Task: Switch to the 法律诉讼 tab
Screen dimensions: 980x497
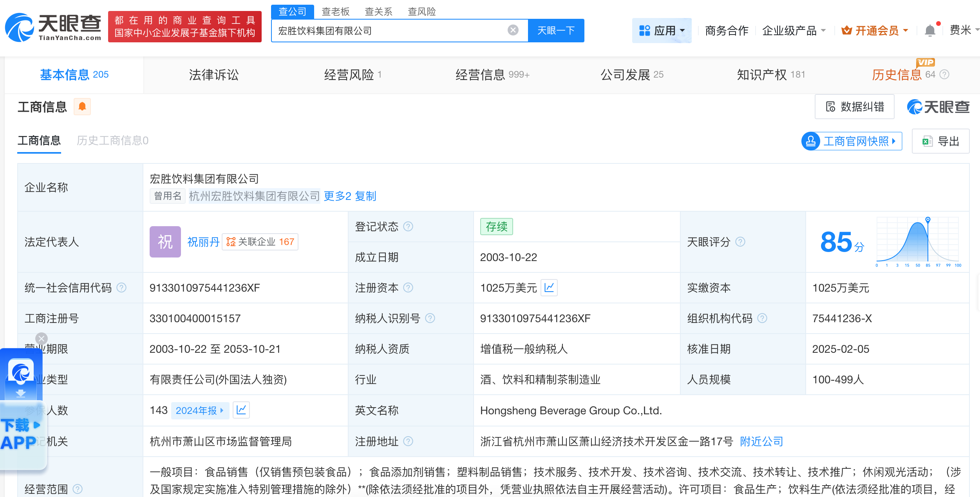Action: click(x=213, y=75)
